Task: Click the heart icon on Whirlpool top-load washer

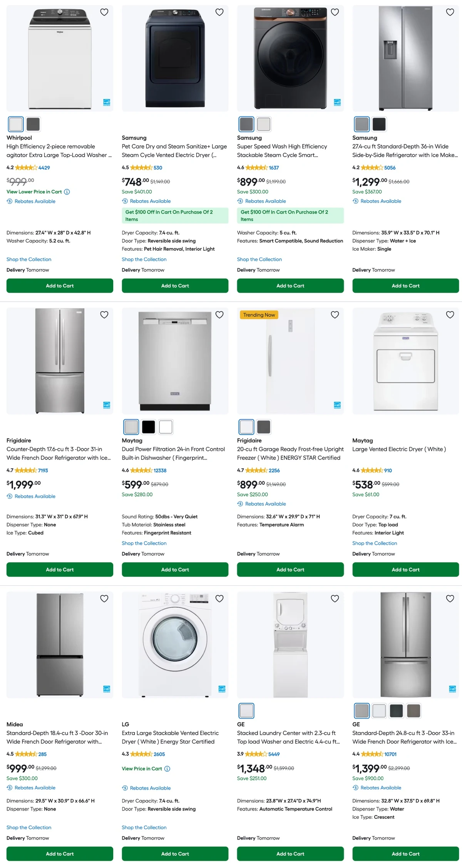Action: pos(104,12)
